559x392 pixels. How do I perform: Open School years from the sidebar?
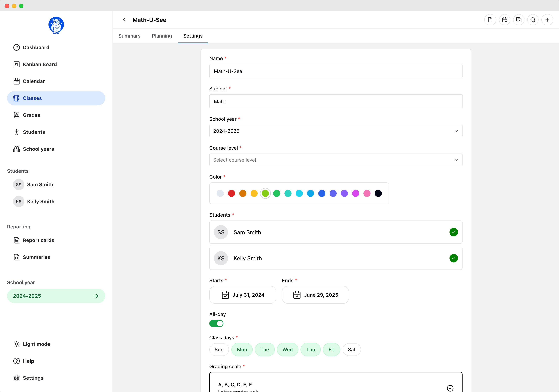[x=38, y=149]
